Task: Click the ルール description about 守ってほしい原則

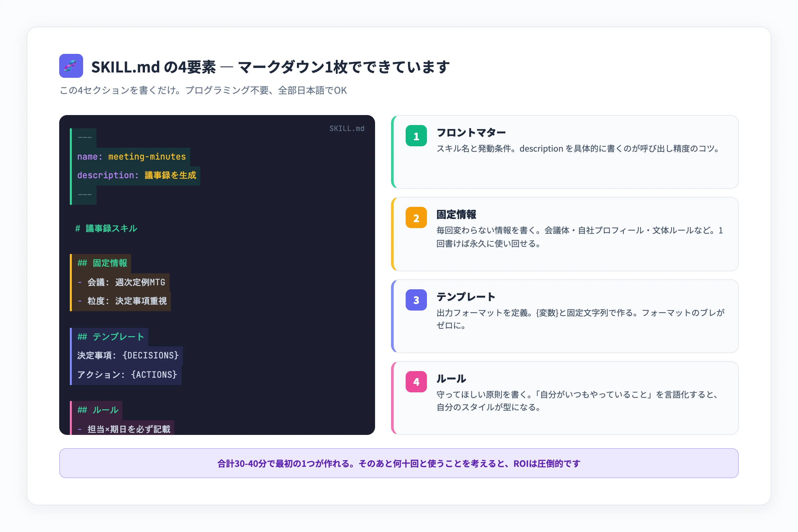Action: coord(578,401)
